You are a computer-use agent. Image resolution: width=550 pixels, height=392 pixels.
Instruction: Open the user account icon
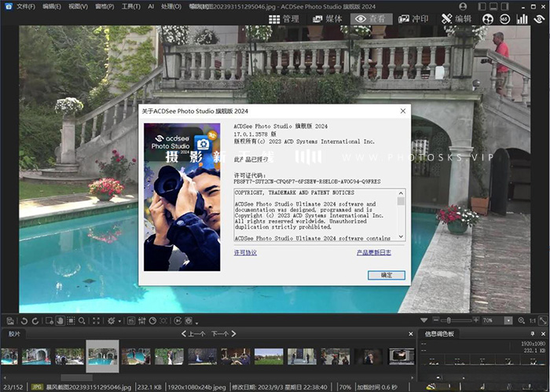(463, 6)
